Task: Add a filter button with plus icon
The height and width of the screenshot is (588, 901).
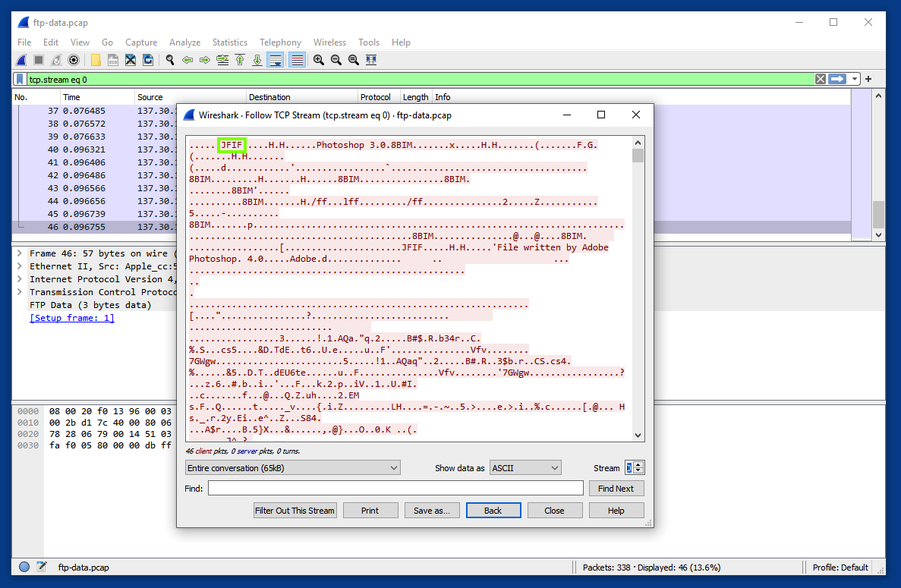Action: coord(868,79)
